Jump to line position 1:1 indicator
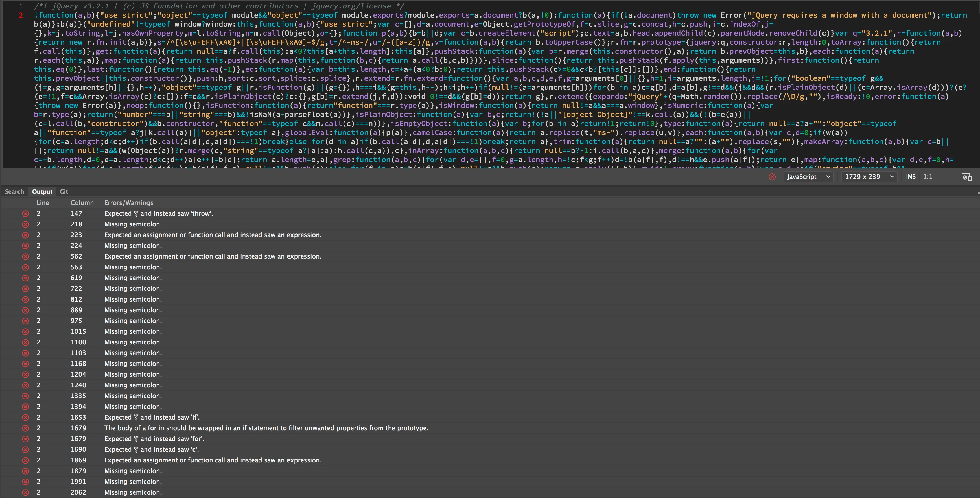This screenshot has height=498, width=980. pyautogui.click(x=928, y=176)
